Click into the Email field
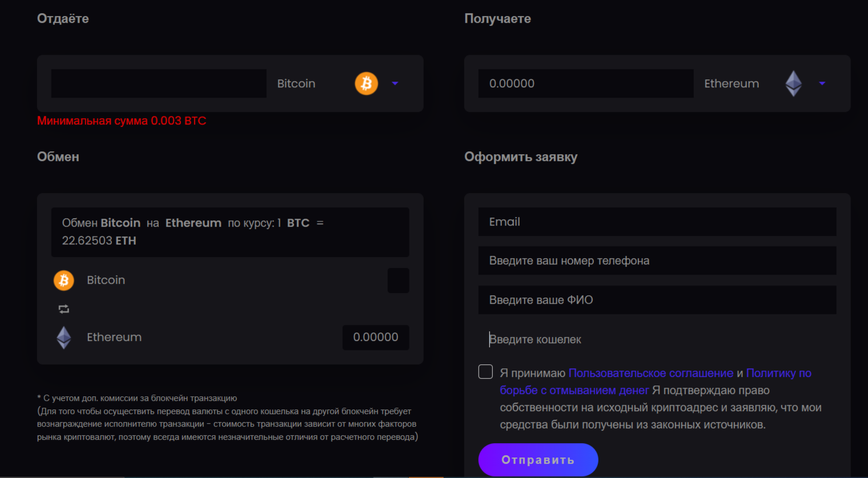 pyautogui.click(x=657, y=222)
